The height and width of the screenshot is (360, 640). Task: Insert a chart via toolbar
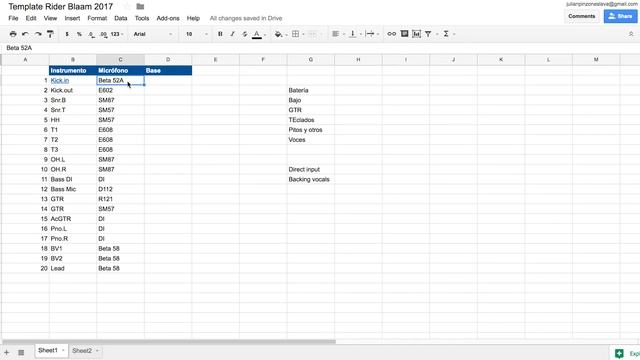(x=416, y=34)
